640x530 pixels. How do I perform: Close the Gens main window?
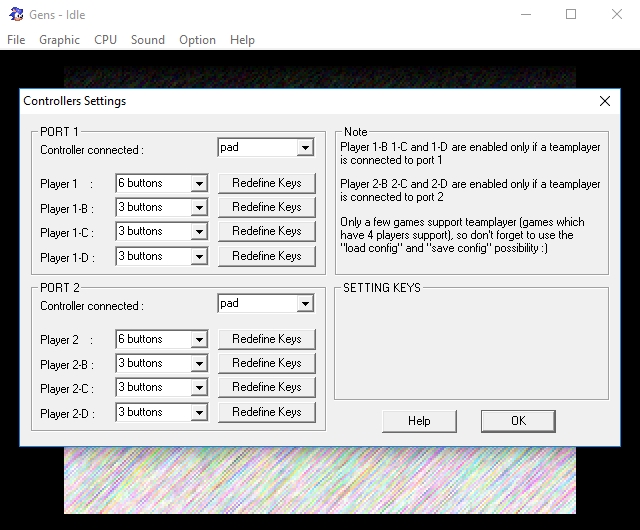coord(617,15)
